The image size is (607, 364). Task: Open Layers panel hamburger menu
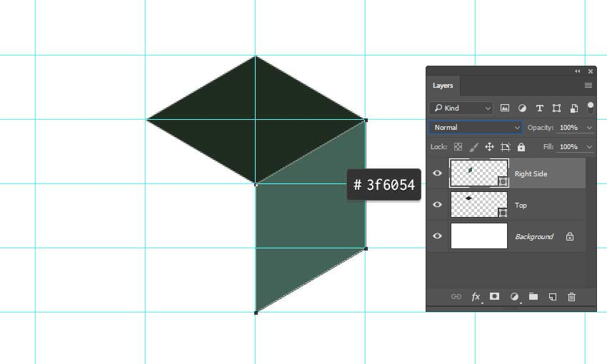588,86
